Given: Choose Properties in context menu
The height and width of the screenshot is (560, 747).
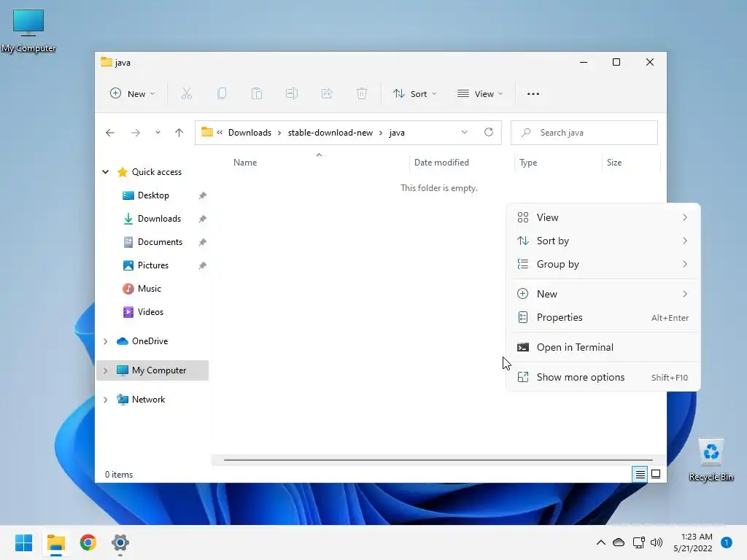Looking at the screenshot, I should 603,318.
